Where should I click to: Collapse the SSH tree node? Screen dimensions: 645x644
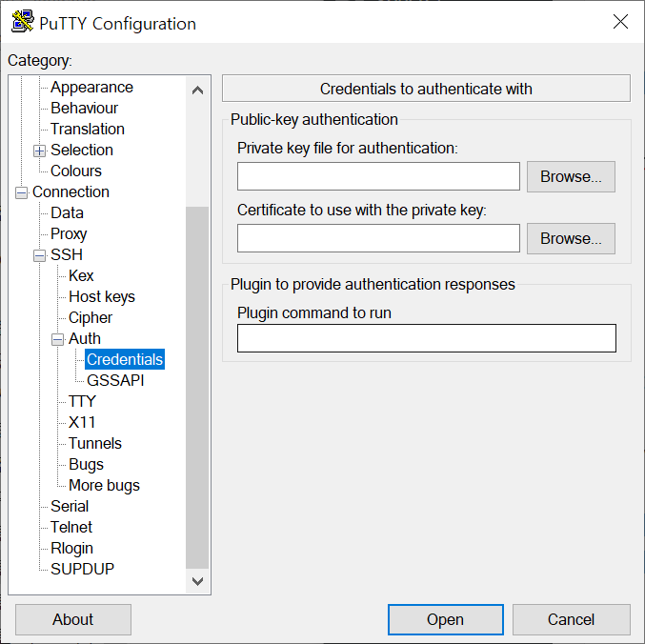[x=39, y=255]
